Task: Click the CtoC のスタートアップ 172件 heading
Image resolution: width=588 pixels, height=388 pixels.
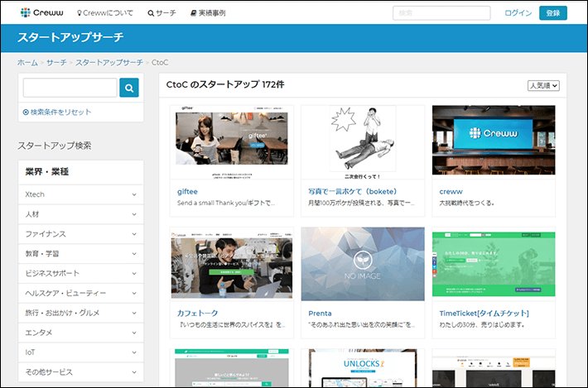Action: [x=225, y=84]
